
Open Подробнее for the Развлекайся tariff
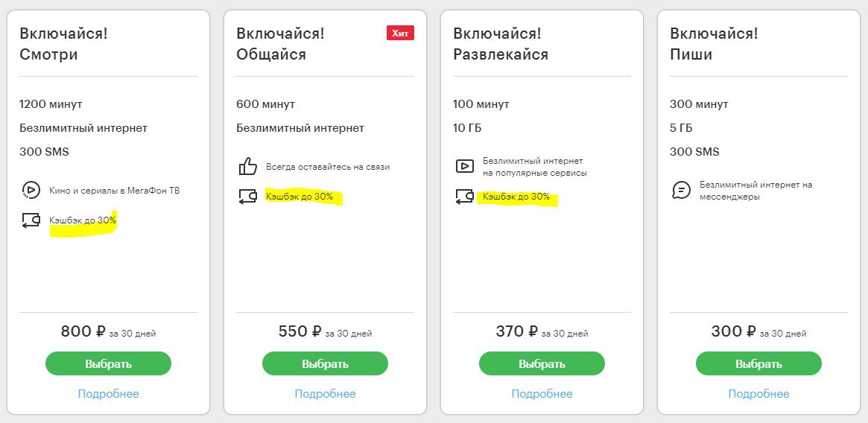point(542,394)
